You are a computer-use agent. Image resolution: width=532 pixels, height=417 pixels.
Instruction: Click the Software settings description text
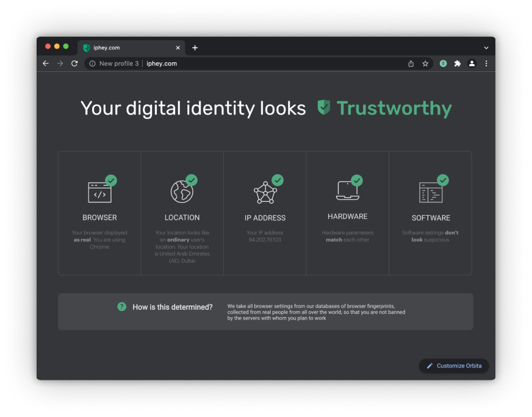430,237
